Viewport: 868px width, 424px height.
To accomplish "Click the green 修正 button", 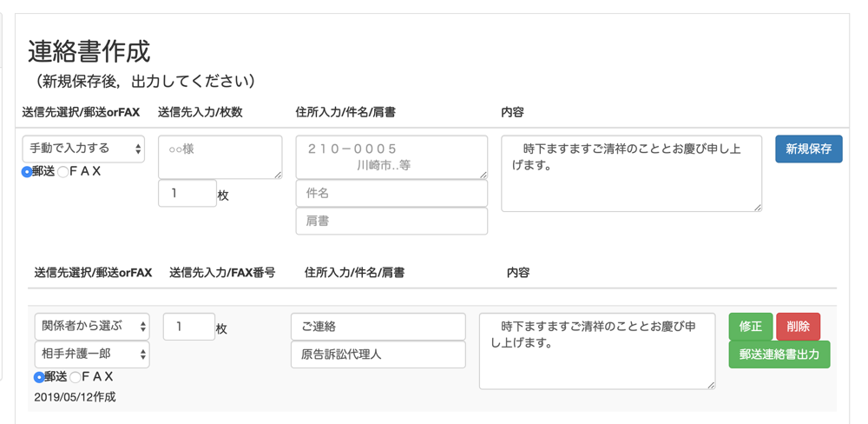I will (x=750, y=327).
